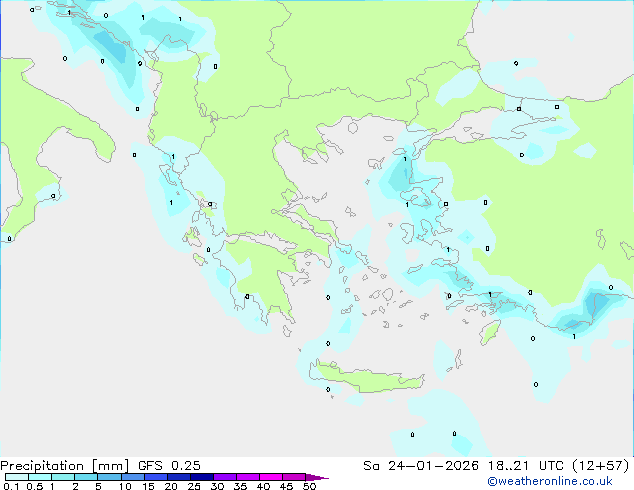Click the 30–35 mm violet legend box
The image size is (634, 490).
click(224, 477)
